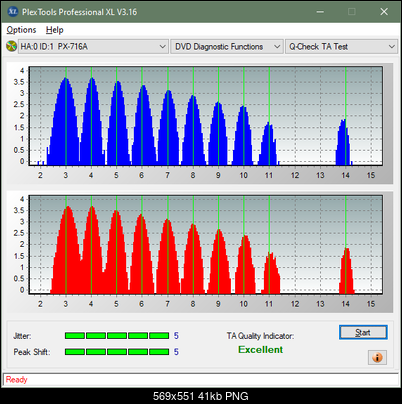Click the Excellent quality result text
402x404 pixels.
pyautogui.click(x=261, y=350)
